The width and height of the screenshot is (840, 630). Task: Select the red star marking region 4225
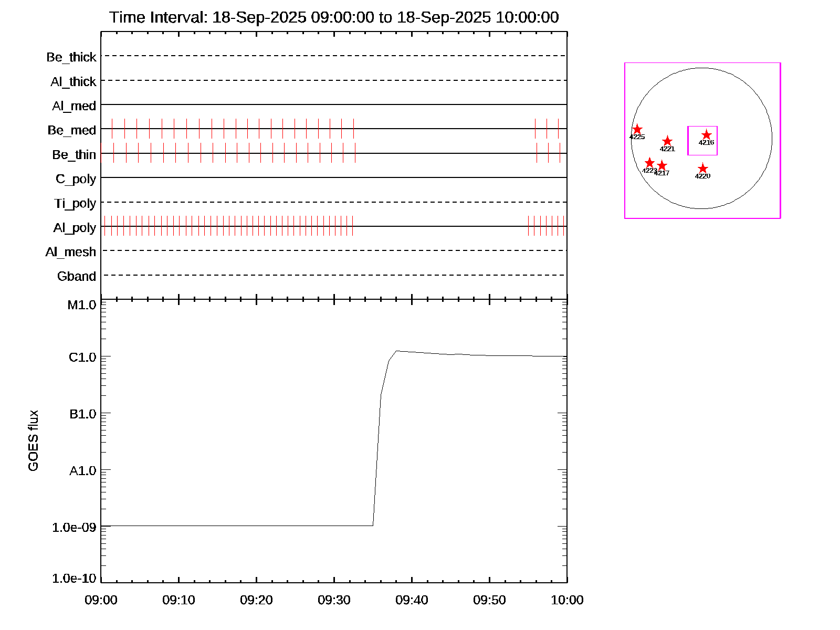[637, 129]
